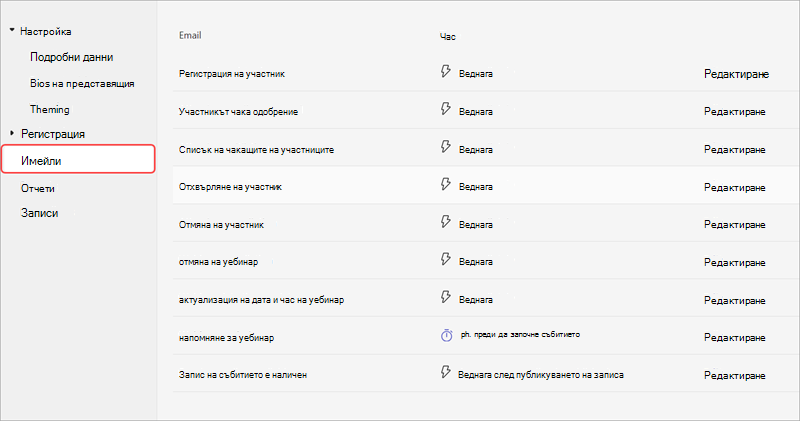Click the Час column header
The height and width of the screenshot is (421, 800).
pos(447,36)
